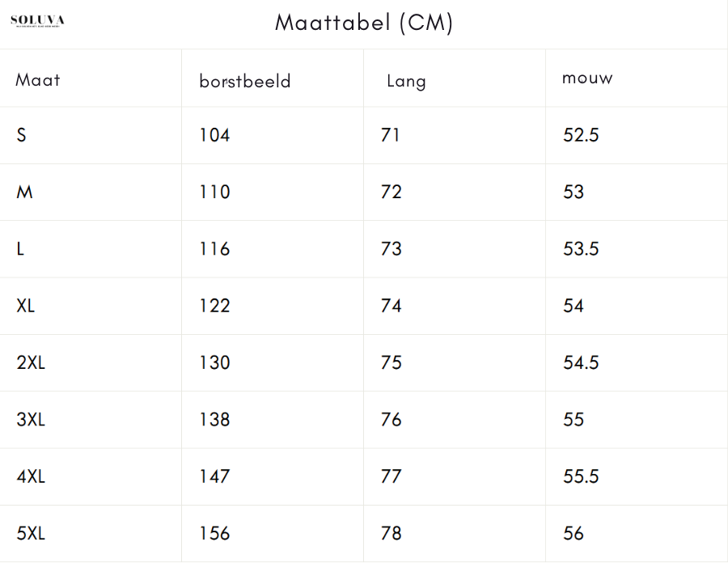This screenshot has width=728, height=563.
Task: Click the 5XL size cell
Action: 31,533
